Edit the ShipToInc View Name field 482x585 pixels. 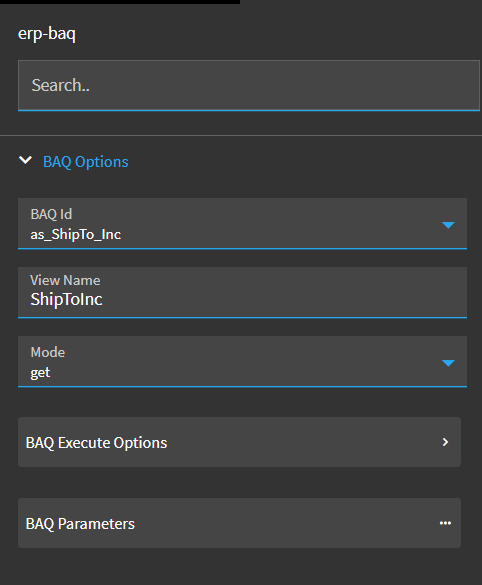242,292
